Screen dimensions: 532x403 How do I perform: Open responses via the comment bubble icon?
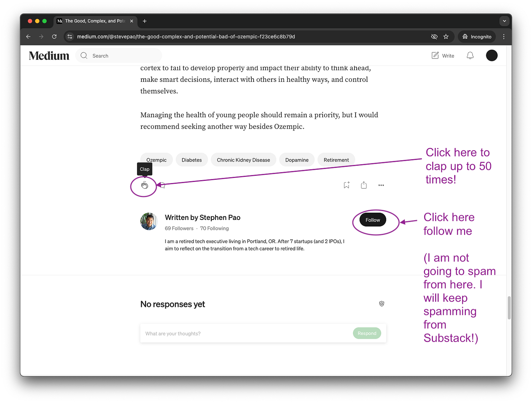click(x=163, y=185)
